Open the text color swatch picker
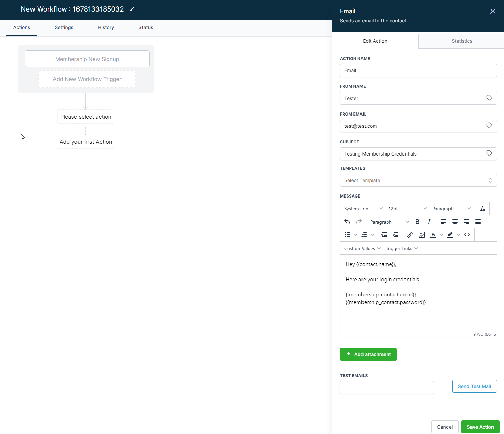504x434 pixels. [441, 235]
